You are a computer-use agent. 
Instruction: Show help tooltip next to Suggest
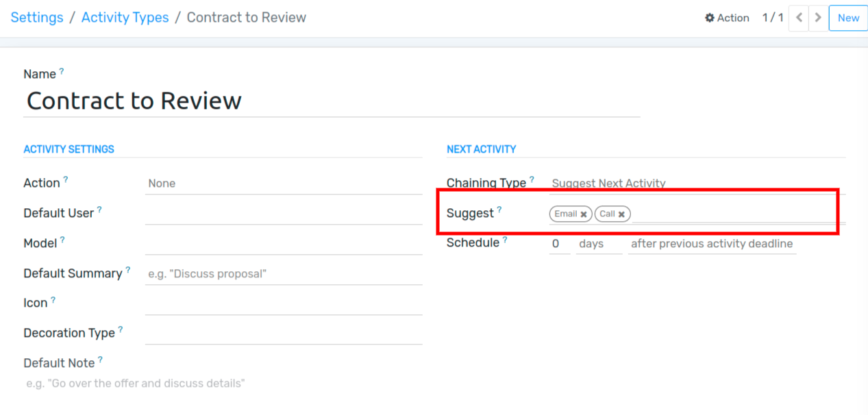(499, 210)
